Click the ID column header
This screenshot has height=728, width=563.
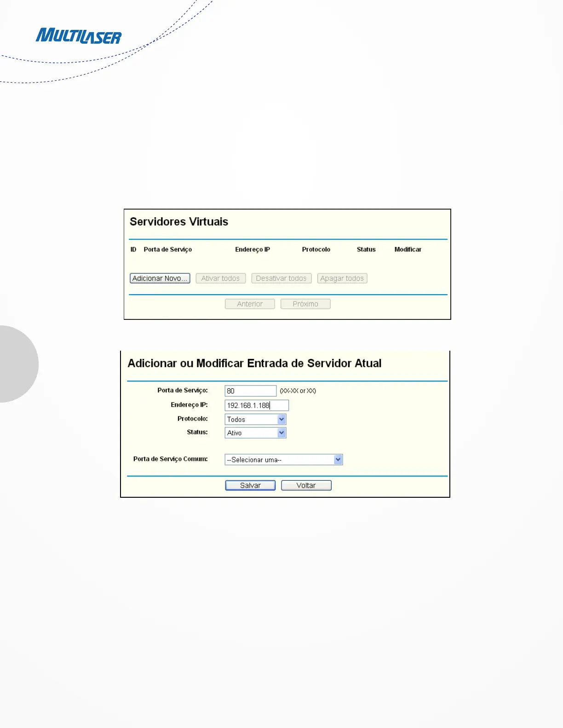[133, 250]
